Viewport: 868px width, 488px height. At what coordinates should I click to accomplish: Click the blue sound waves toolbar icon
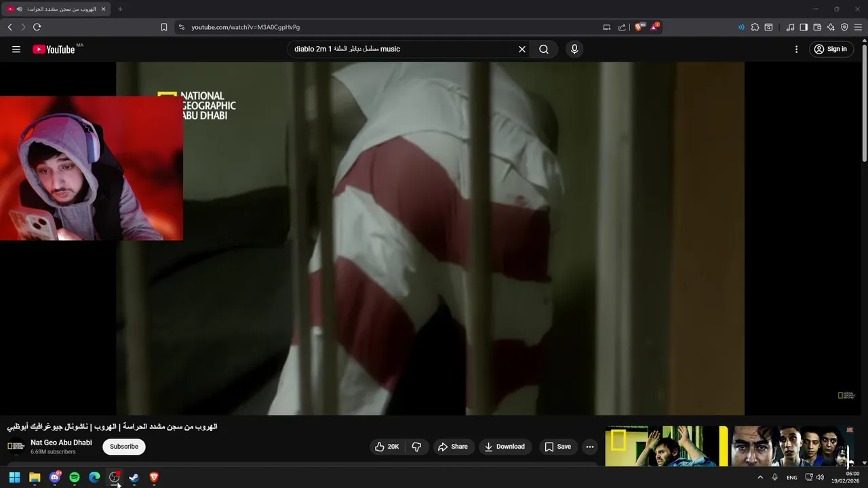741,27
